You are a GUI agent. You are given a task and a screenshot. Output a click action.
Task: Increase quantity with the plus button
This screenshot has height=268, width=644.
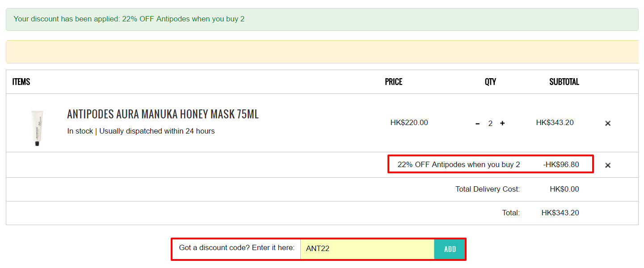(x=502, y=123)
